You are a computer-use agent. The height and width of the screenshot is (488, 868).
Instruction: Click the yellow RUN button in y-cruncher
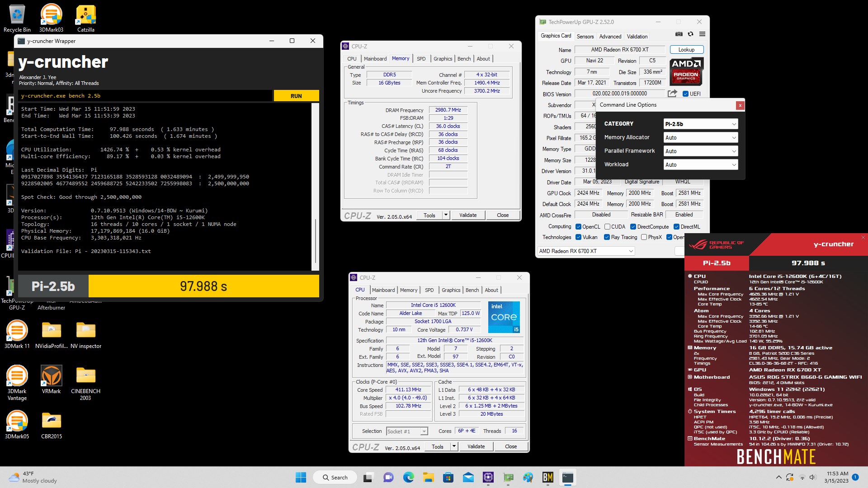point(296,96)
